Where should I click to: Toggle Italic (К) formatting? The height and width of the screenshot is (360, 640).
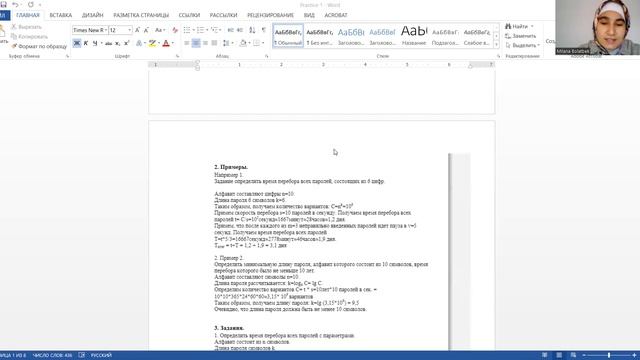[x=86, y=43]
